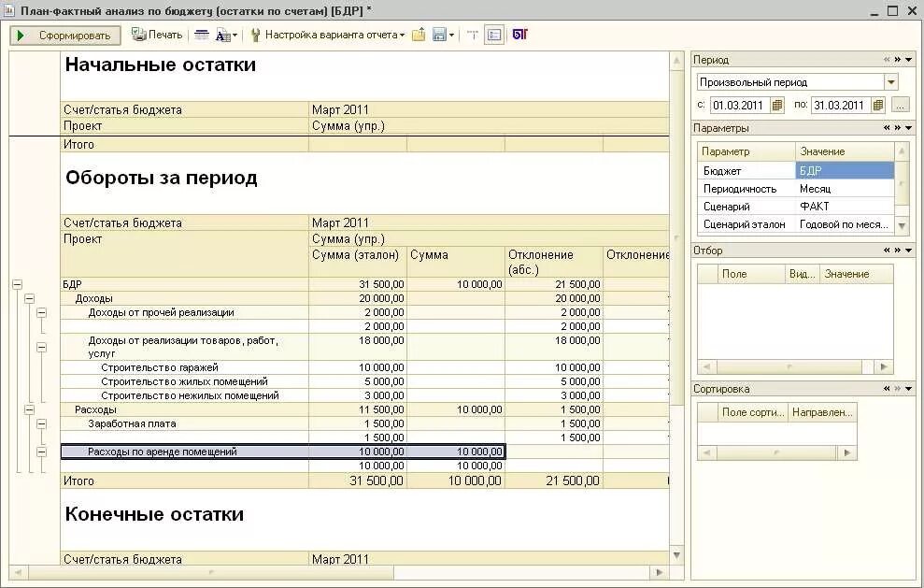This screenshot has height=588, width=924.
Task: Click the Печать printer icon
Action: click(138, 35)
